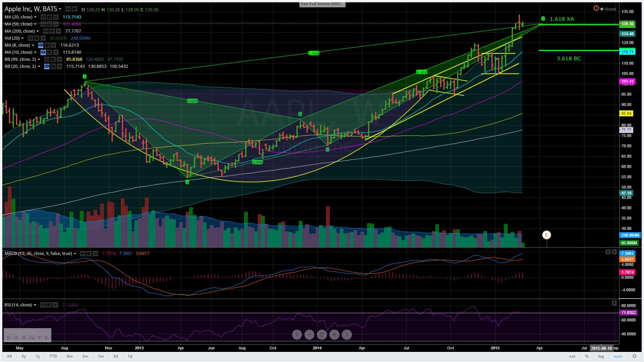This screenshot has height=362, width=644.
Task: Expand the BB (99, close, 2) dropdown arrow
Action: [39, 59]
